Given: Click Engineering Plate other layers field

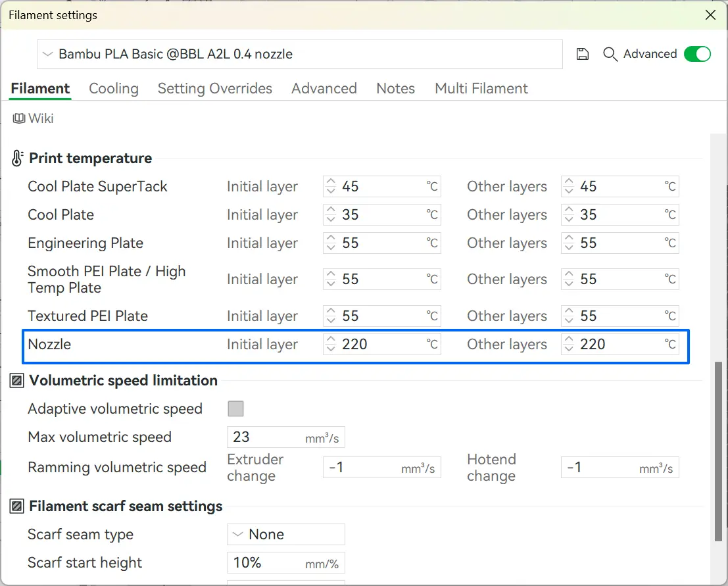Looking at the screenshot, I should click(x=620, y=243).
